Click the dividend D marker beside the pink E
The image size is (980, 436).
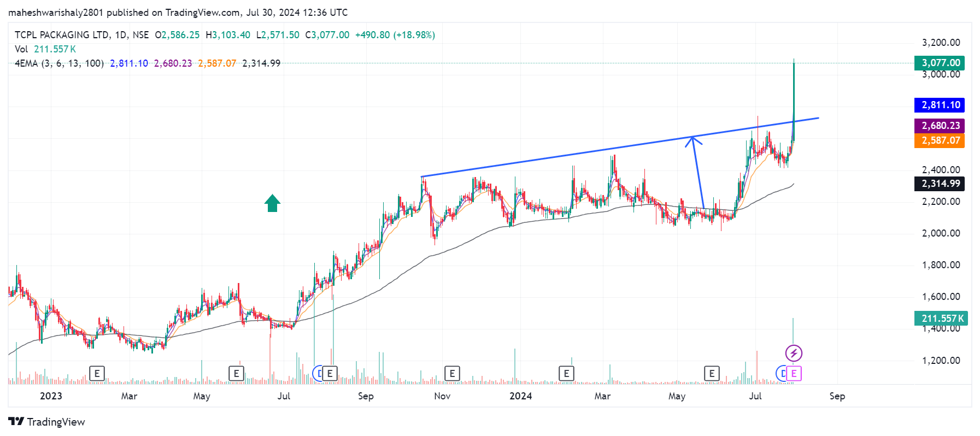coord(782,374)
